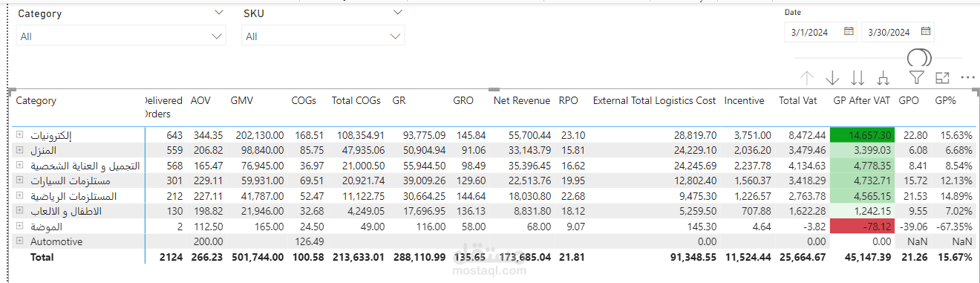
Task: Sort by the GP After VAT column header
Action: (x=862, y=101)
